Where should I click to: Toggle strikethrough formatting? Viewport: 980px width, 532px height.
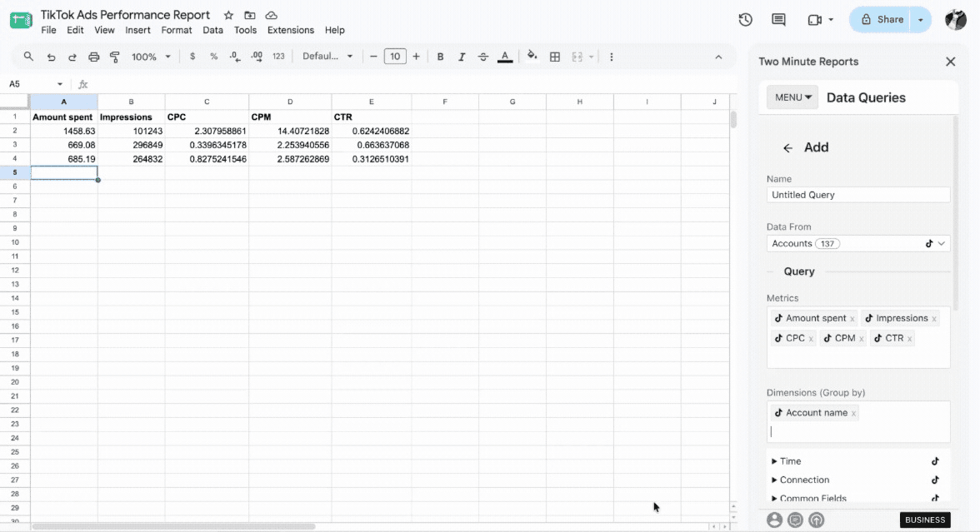483,57
